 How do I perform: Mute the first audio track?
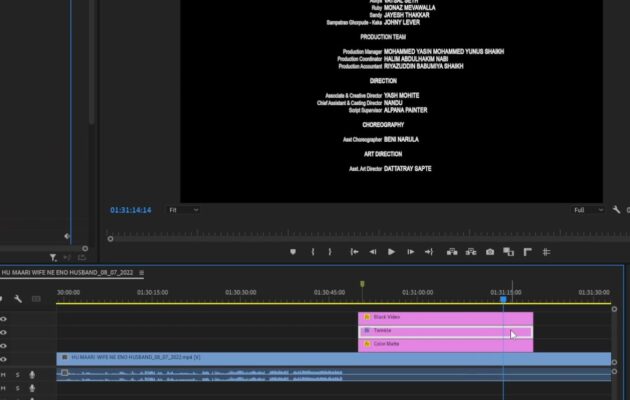click(x=4, y=375)
